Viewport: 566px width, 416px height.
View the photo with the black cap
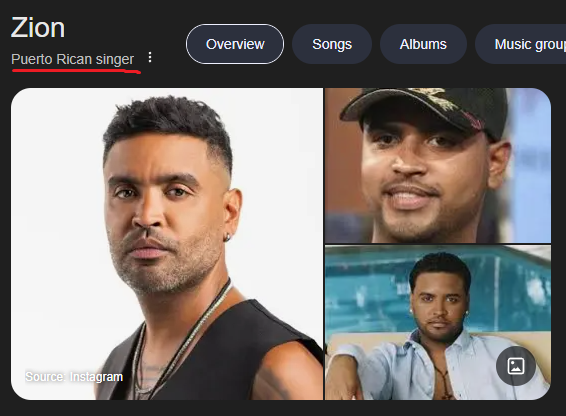coord(438,165)
